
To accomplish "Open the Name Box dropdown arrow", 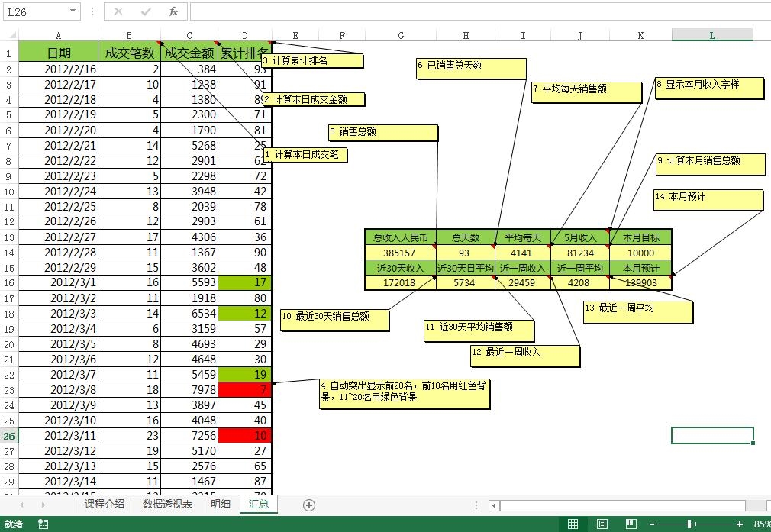I will (x=73, y=11).
